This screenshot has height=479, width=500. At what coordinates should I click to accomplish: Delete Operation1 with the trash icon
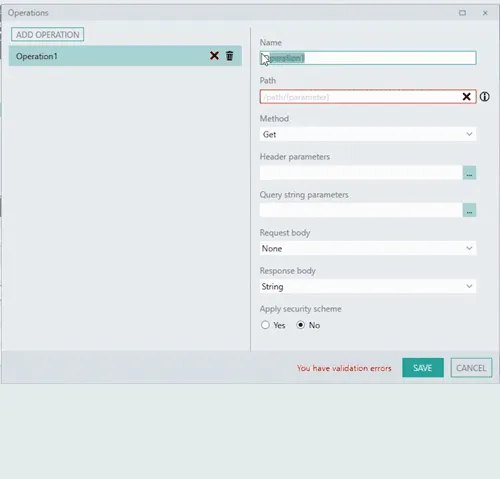230,56
